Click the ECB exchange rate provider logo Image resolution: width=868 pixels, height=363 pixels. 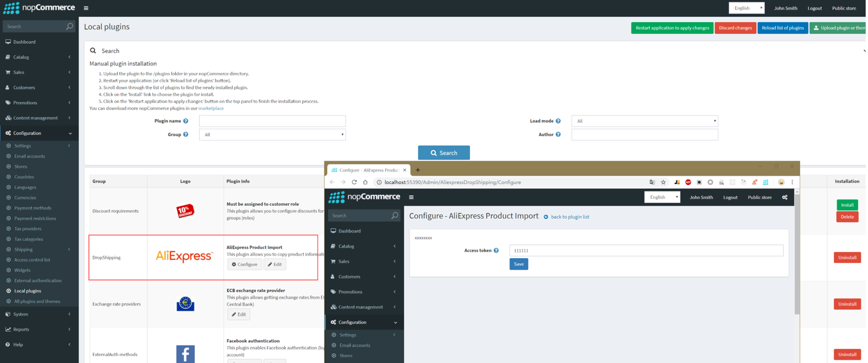click(186, 304)
